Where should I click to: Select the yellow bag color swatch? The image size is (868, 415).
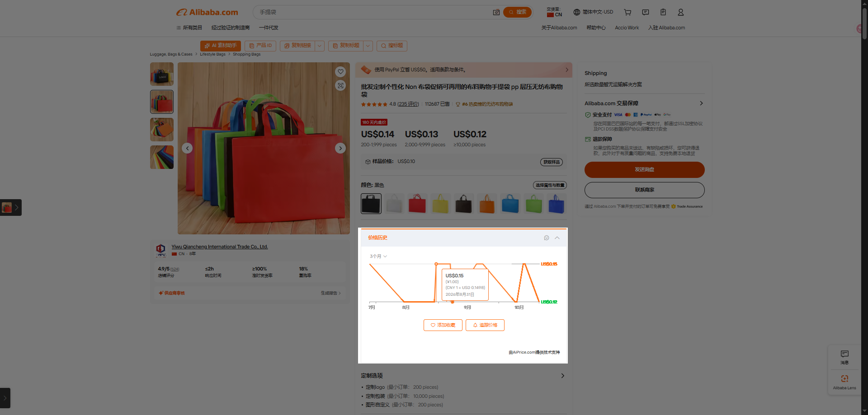click(x=441, y=204)
